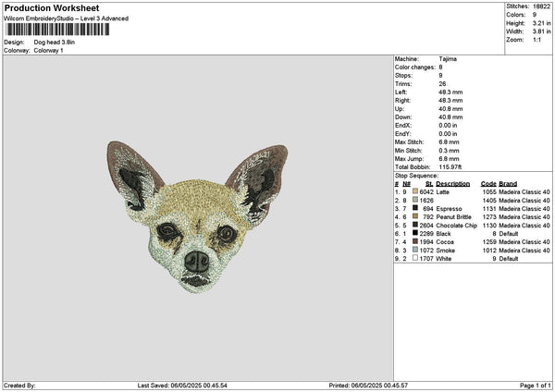Screen dimensions: 555x392
Task: Click the embroidered dog head design
Action: (x=197, y=217)
